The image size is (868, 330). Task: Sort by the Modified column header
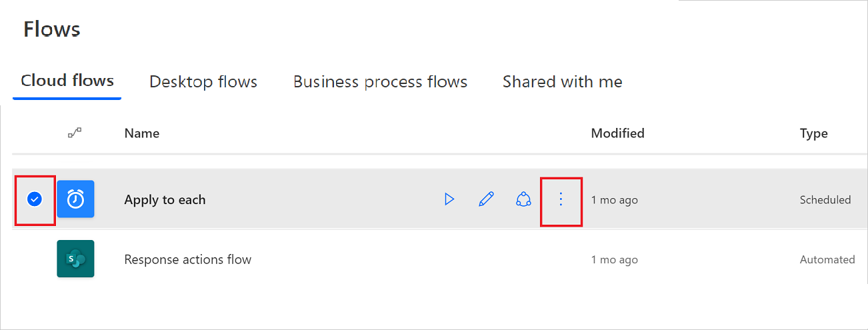pyautogui.click(x=618, y=133)
